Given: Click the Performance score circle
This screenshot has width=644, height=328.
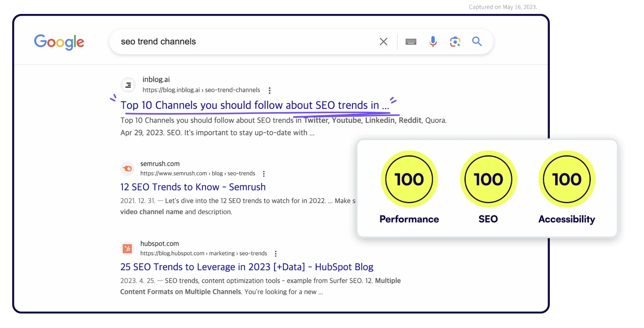Looking at the screenshot, I should [409, 179].
